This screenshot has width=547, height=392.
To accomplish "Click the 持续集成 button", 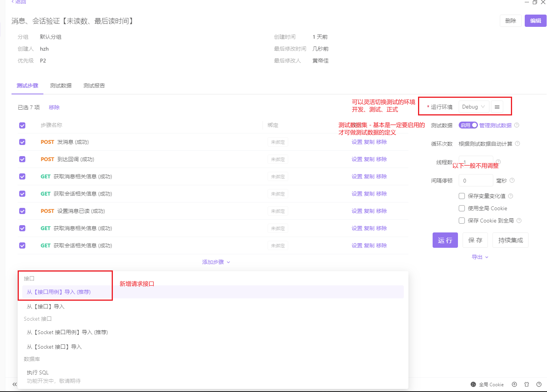I will click(511, 240).
